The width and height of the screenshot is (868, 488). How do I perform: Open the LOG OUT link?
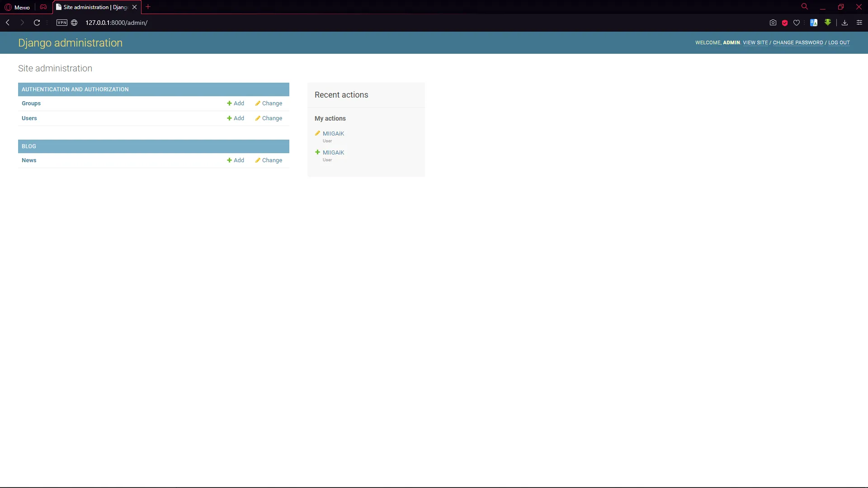click(839, 43)
